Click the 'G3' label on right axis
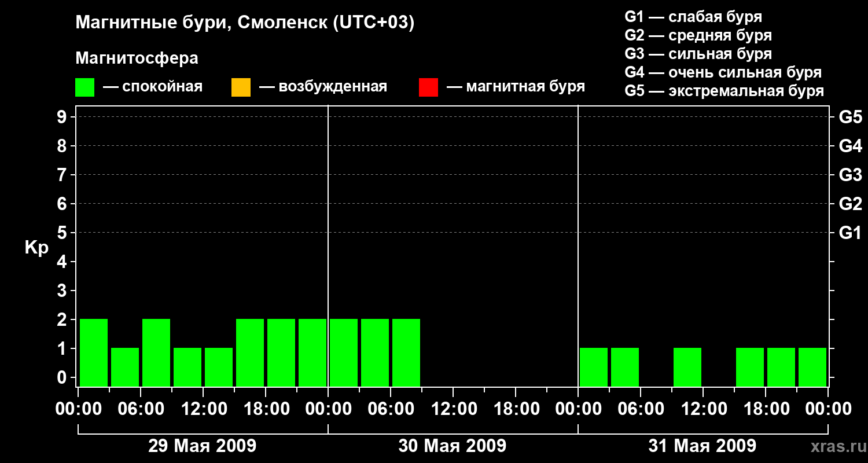This screenshot has height=463, width=868. 851,175
